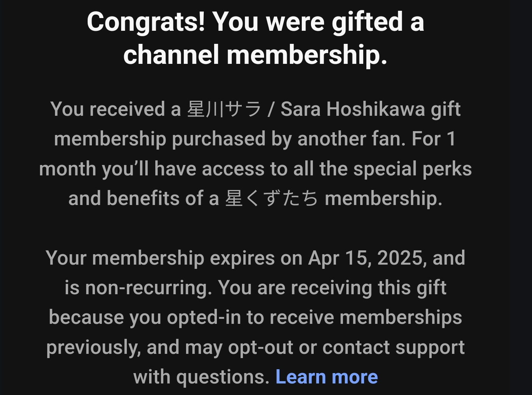The image size is (532, 395).
Task: Click the 'You received a' text
Action: pos(116,109)
